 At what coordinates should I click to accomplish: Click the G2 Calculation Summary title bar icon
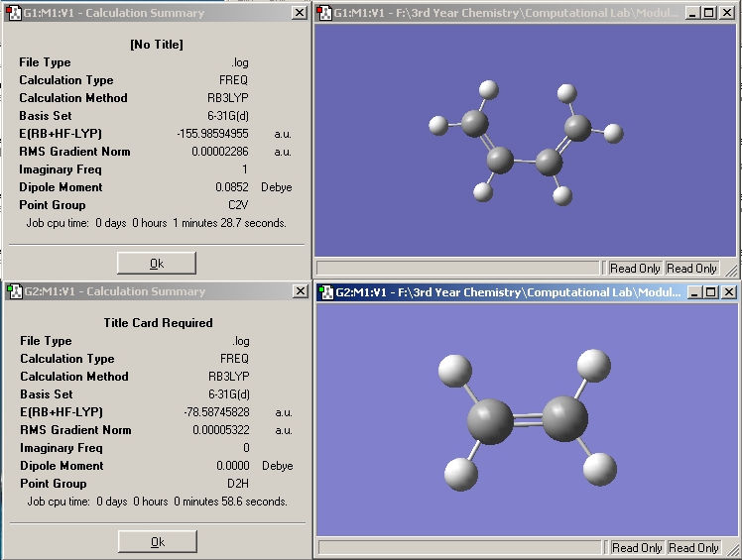14,291
